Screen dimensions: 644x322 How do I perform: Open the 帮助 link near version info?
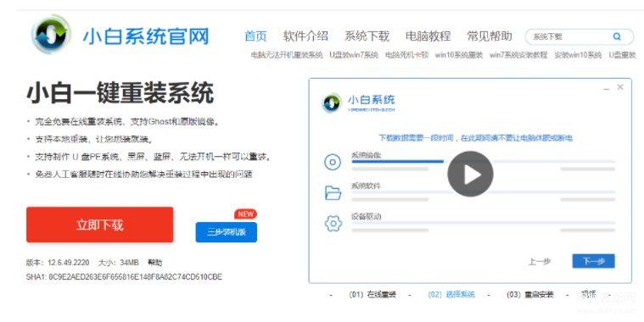[154, 263]
